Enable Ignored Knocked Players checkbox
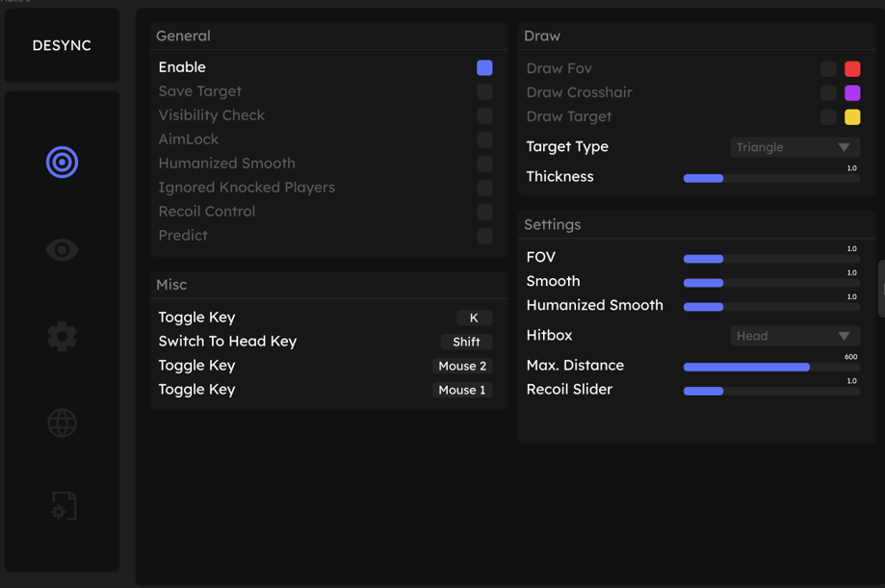 pos(484,188)
